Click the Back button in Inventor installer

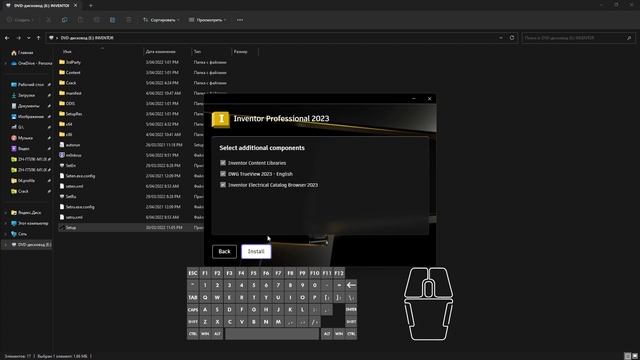224,251
